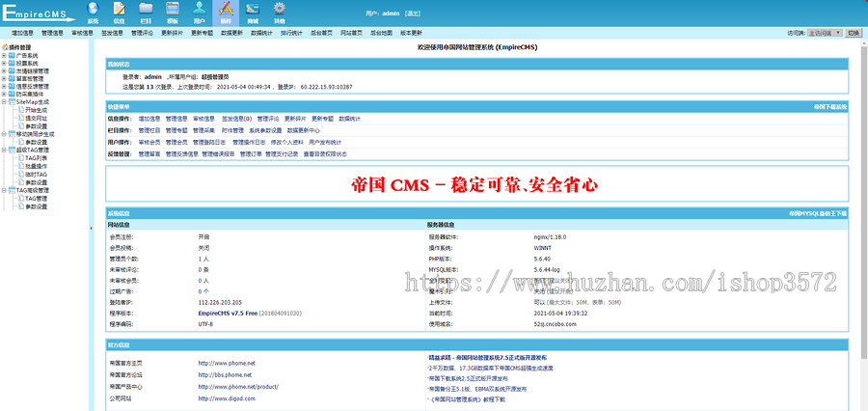Click the 超级TAG管理 node icon

(x=13, y=150)
